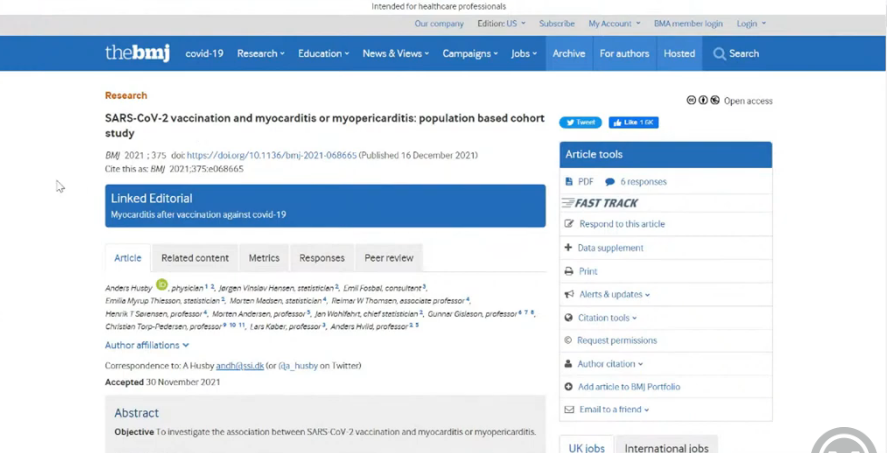This screenshot has height=453, width=887.
Task: Open the Login dropdown
Action: tap(751, 23)
